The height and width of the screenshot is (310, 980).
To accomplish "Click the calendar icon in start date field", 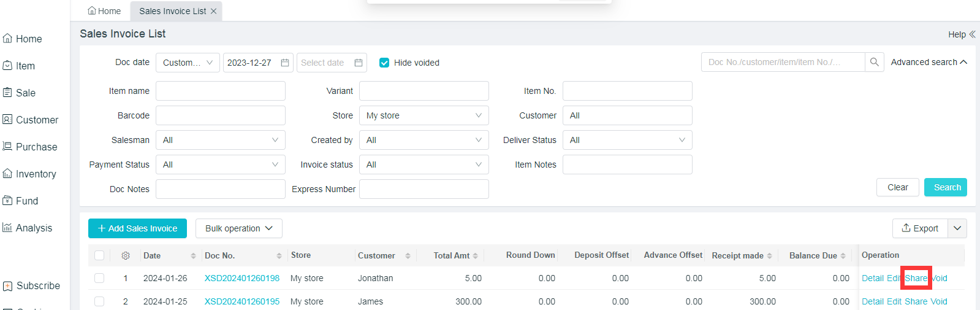I will [x=285, y=63].
